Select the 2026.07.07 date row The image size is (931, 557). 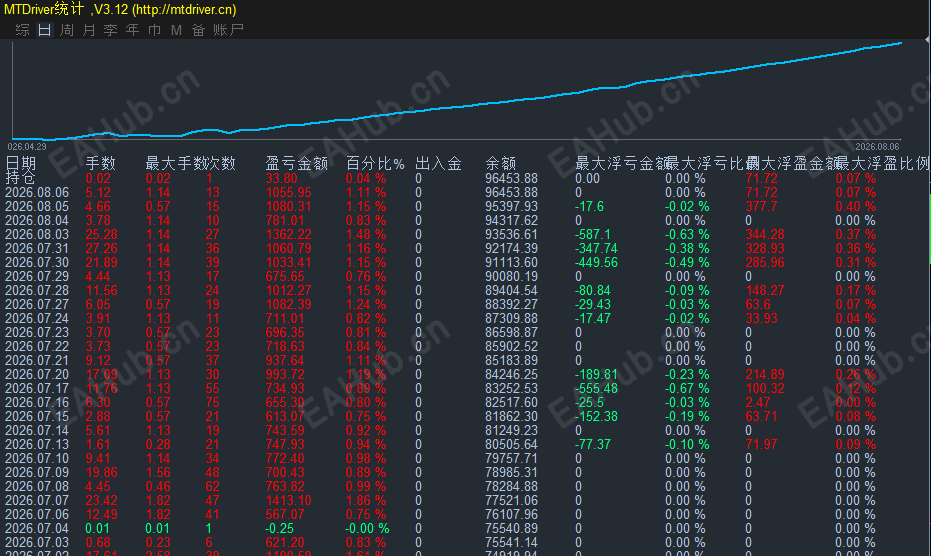[x=37, y=500]
